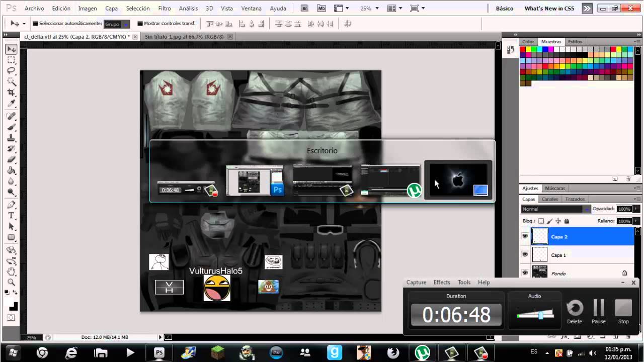
Task: Expand the workspace switcher chevrons
Action: [587, 9]
